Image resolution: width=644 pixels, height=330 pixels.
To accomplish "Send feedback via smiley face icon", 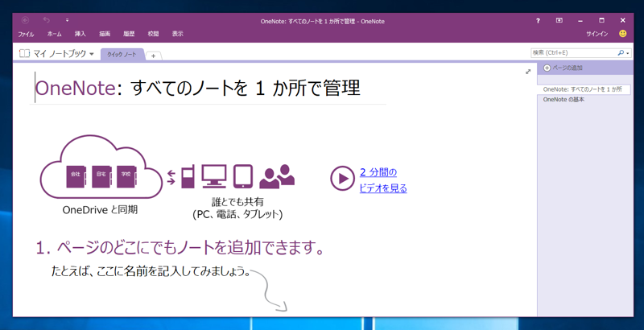I will point(622,34).
